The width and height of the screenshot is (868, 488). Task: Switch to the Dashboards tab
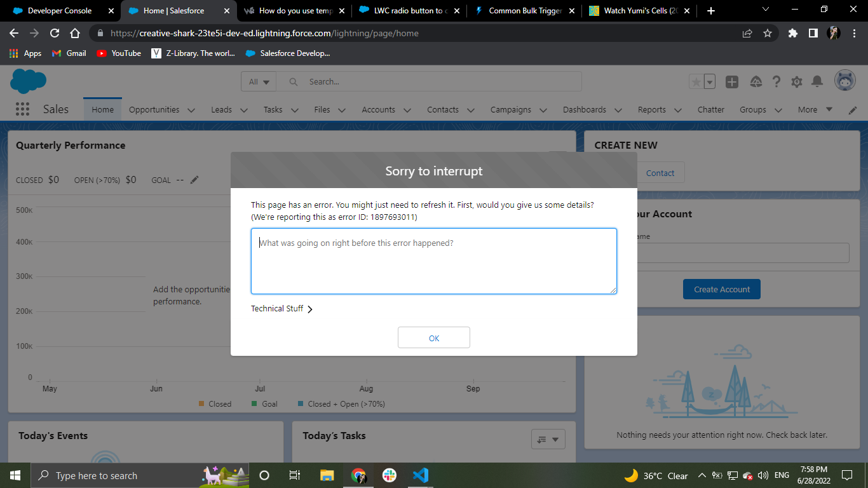pyautogui.click(x=584, y=109)
